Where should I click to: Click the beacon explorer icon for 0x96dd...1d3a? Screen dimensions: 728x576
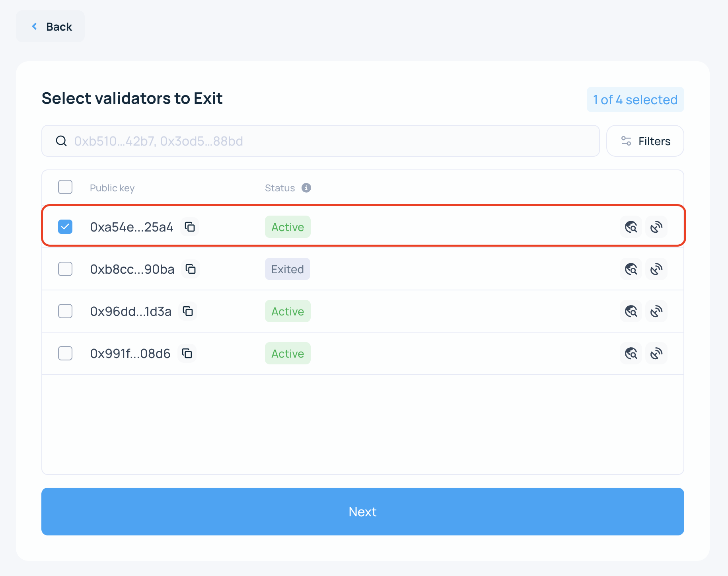tap(631, 311)
